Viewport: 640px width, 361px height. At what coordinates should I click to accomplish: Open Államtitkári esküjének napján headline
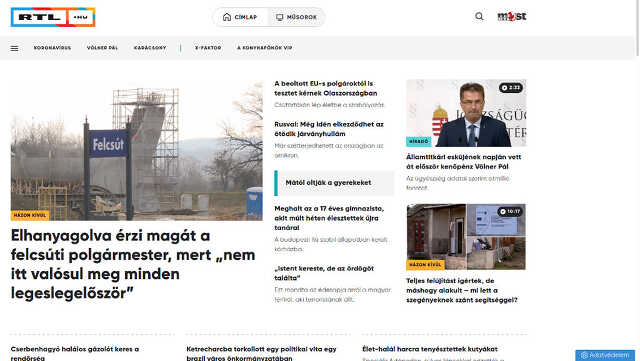[463, 162]
